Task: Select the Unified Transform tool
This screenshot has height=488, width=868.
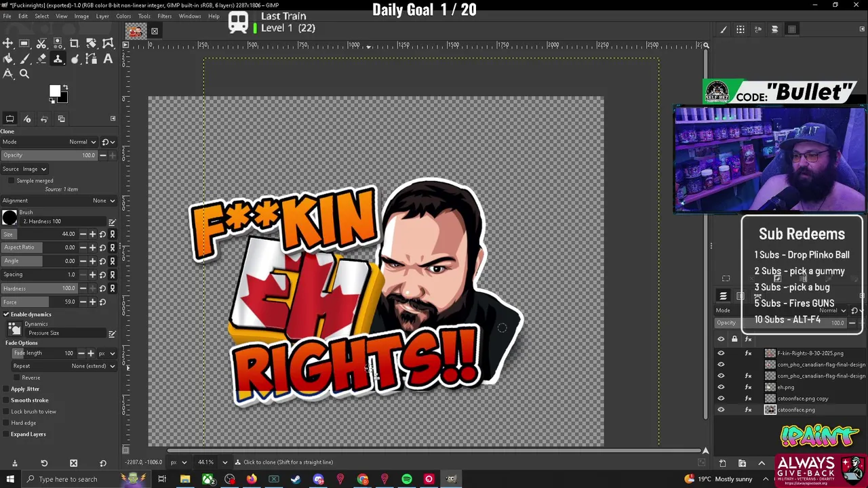Action: point(91,43)
